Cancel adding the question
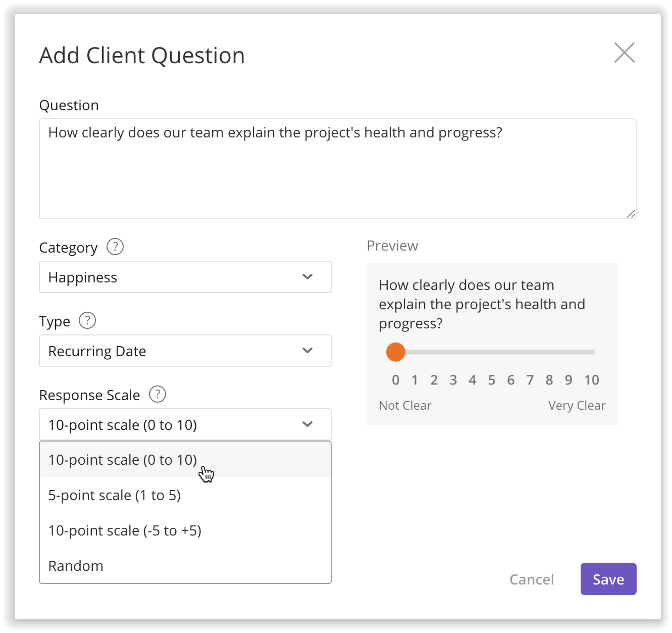 (x=532, y=579)
